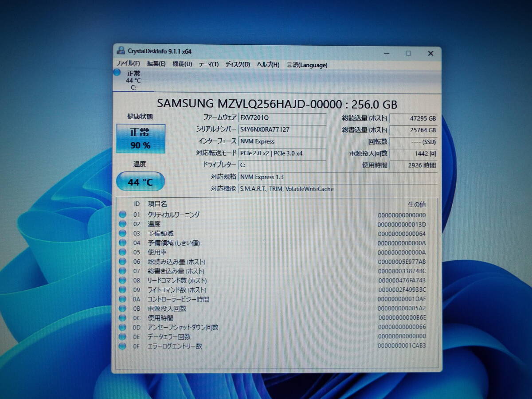Click the 生の値 column header
Screen dimensions: 532x399
[417, 204]
